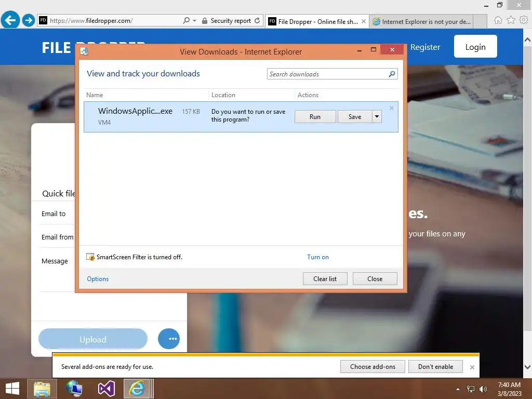
Task: Click the Clear list button
Action: click(x=325, y=279)
